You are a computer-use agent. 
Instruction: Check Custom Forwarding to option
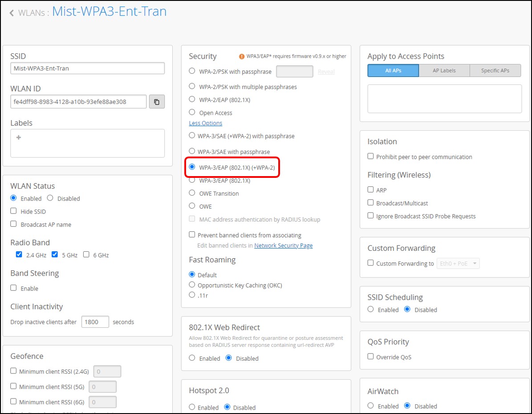coord(370,263)
